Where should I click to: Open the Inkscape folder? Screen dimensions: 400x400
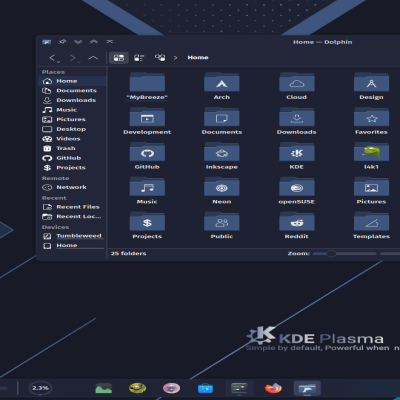(x=222, y=156)
